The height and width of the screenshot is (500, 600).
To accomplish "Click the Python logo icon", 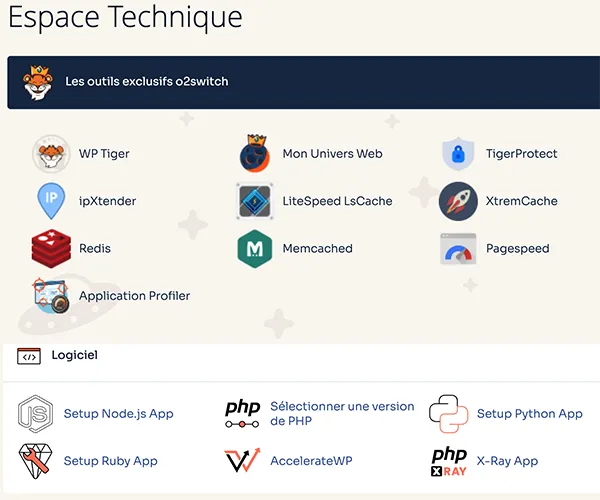I will click(449, 414).
